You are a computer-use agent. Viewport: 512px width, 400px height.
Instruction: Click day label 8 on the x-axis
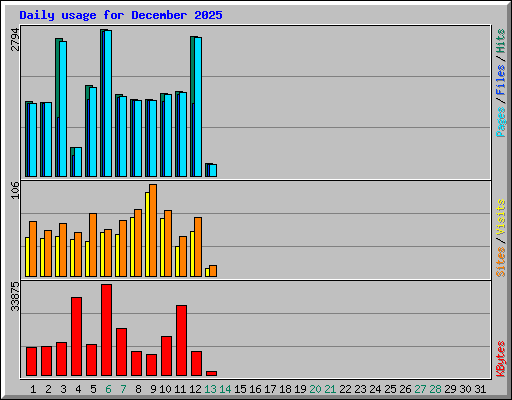pos(138,389)
